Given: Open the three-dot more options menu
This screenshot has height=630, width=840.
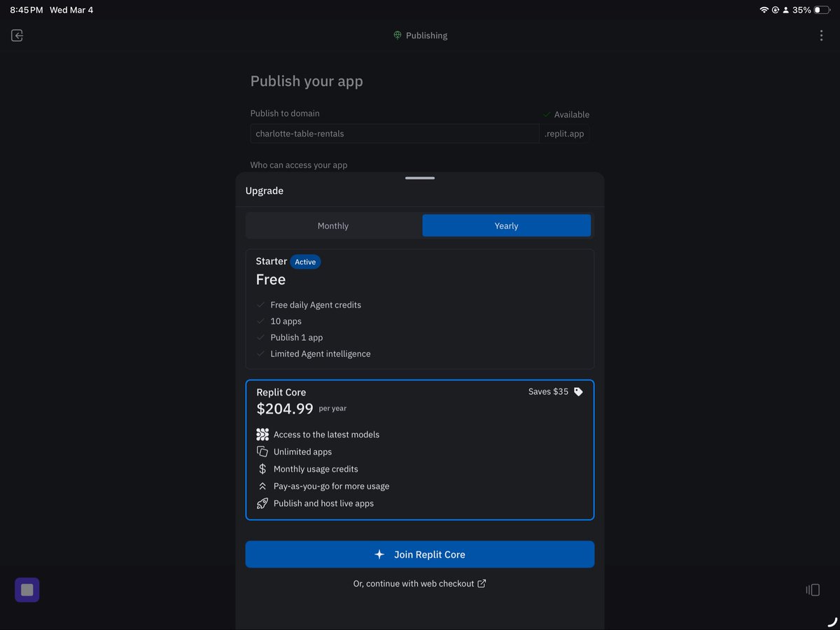Looking at the screenshot, I should coord(821,35).
